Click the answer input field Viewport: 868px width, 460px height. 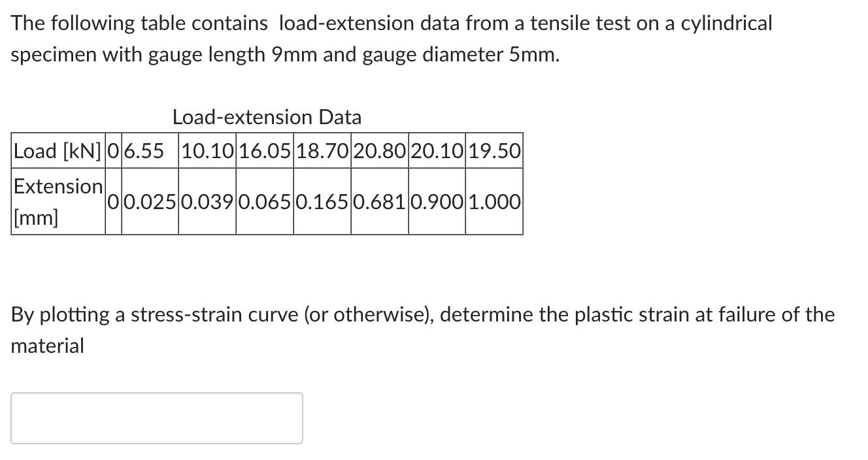[157, 418]
